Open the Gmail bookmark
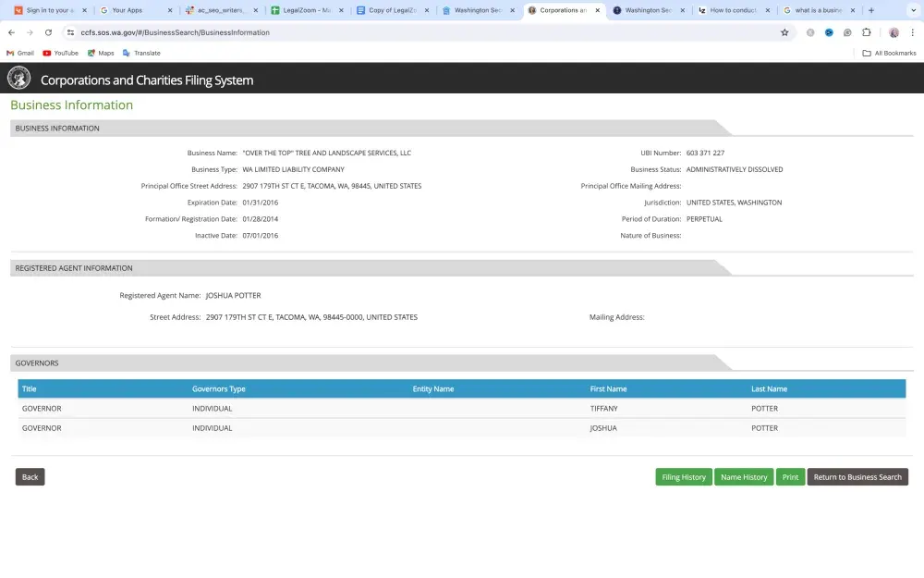Viewport: 924px width, 578px height. pyautogui.click(x=20, y=53)
